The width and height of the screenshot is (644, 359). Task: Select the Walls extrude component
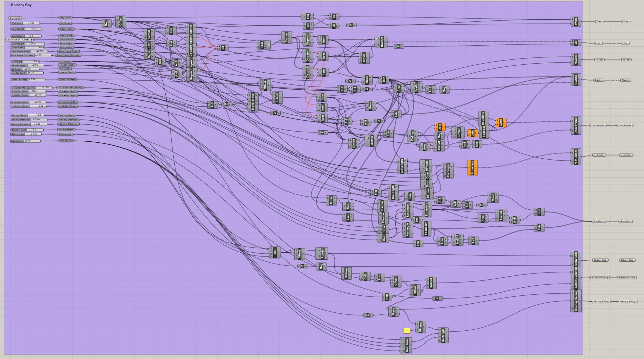tap(576, 21)
